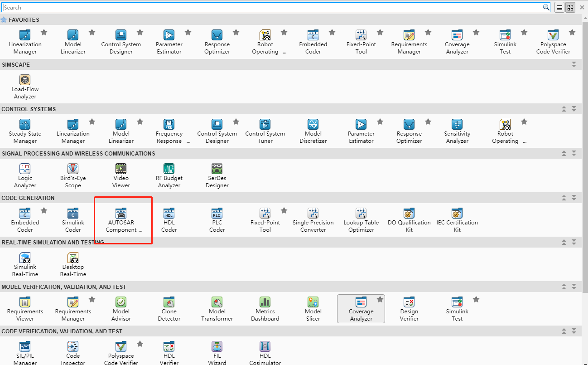
Task: Move Model Verification section up arrow
Action: 564,287
